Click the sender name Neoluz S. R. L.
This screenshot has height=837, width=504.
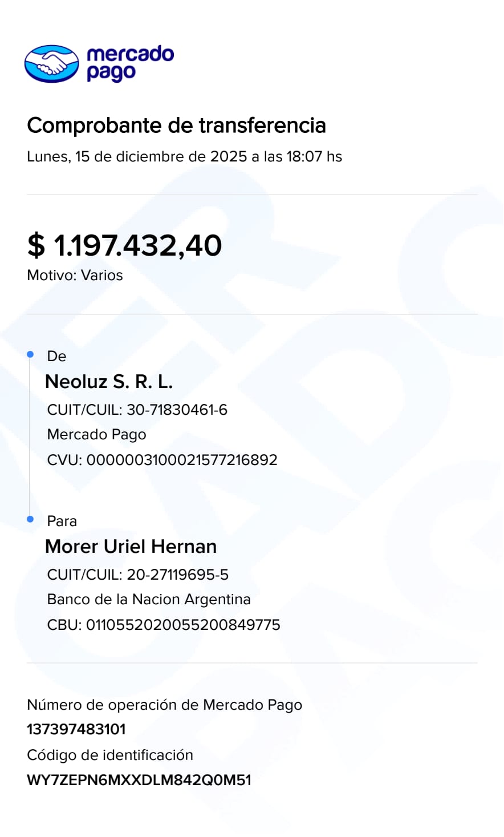(x=109, y=382)
